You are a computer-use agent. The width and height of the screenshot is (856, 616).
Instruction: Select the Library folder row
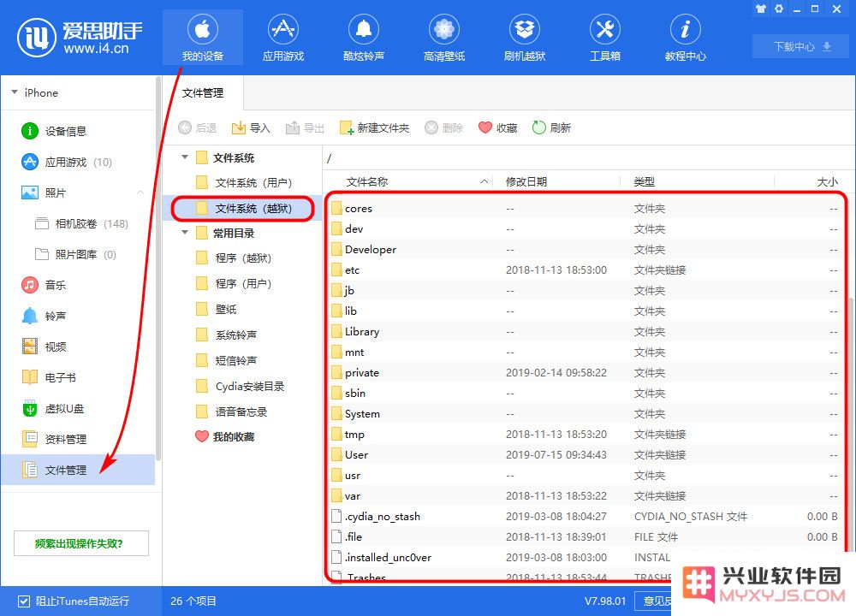[x=586, y=332]
